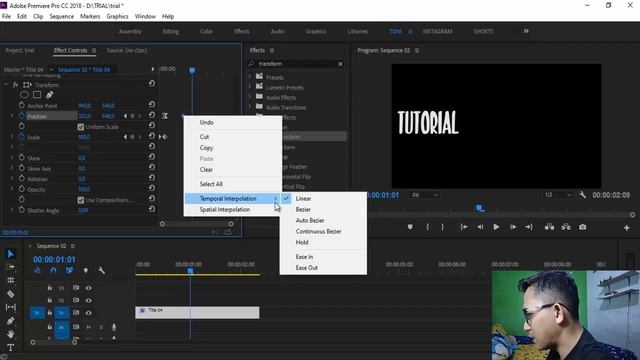Open Program monitor wrench settings

582,195
